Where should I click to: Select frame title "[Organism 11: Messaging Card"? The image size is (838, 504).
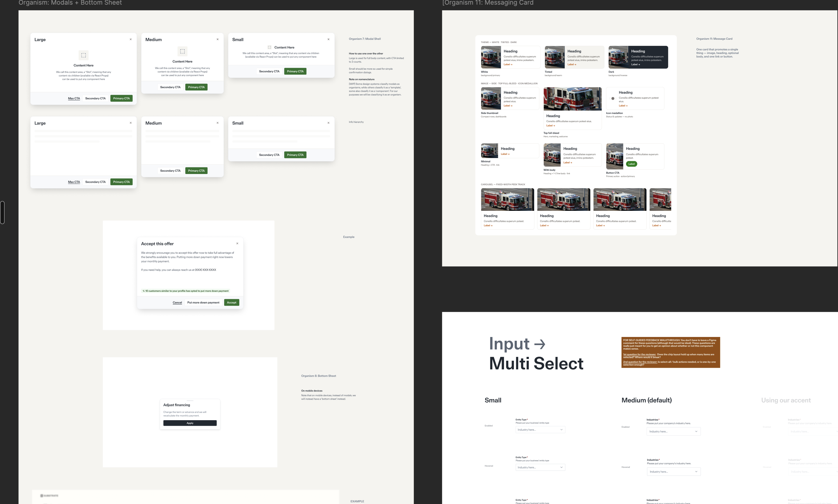click(488, 3)
